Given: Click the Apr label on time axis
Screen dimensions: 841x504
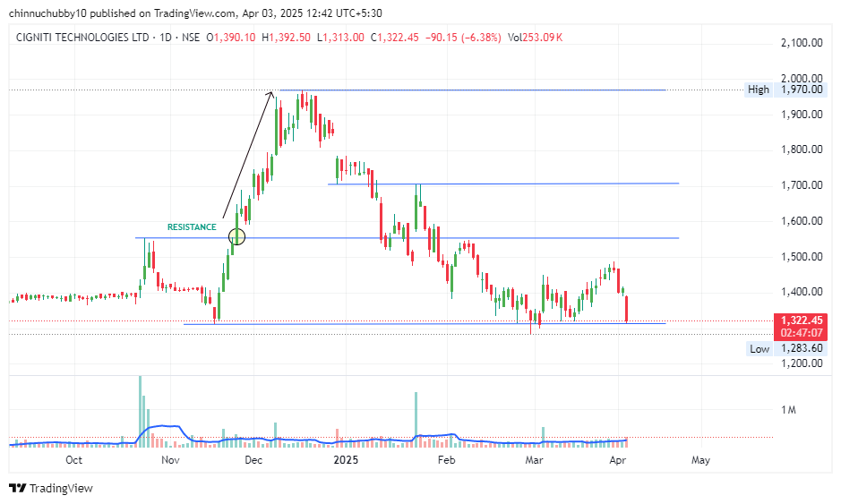Looking at the screenshot, I should click(x=618, y=460).
